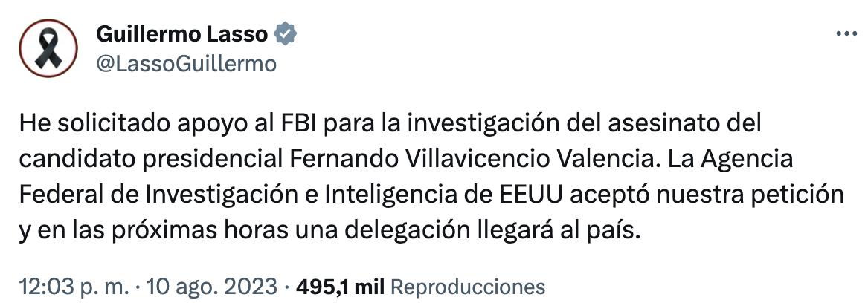The height and width of the screenshot is (303, 868).
Task: Click the 495,1 mil view count
Action: 340,286
